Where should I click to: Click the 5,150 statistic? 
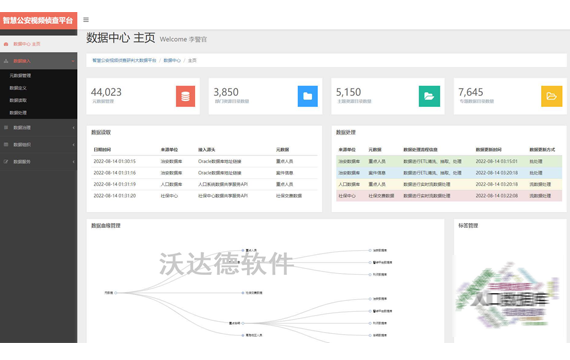(348, 92)
